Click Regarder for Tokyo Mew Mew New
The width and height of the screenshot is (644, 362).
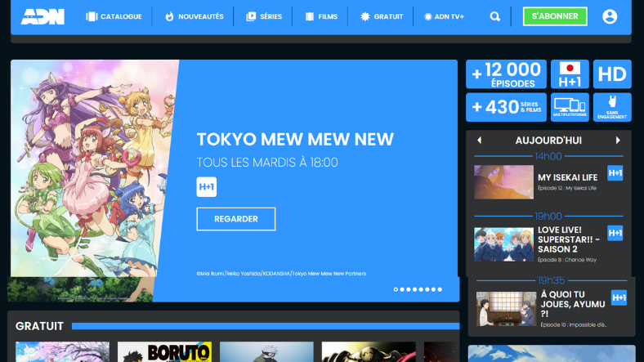click(x=235, y=219)
